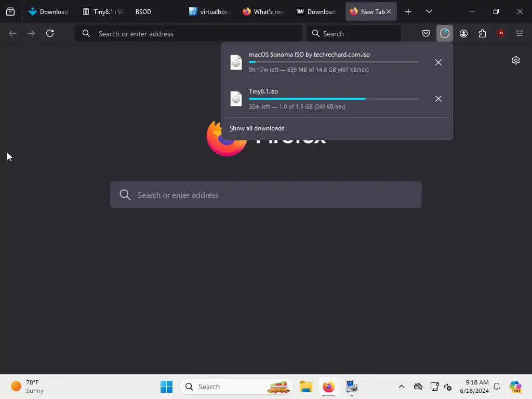Viewport: 532px width, 399px height.
Task: Cancel the Tiny8.1.iso download
Action: pyautogui.click(x=438, y=99)
